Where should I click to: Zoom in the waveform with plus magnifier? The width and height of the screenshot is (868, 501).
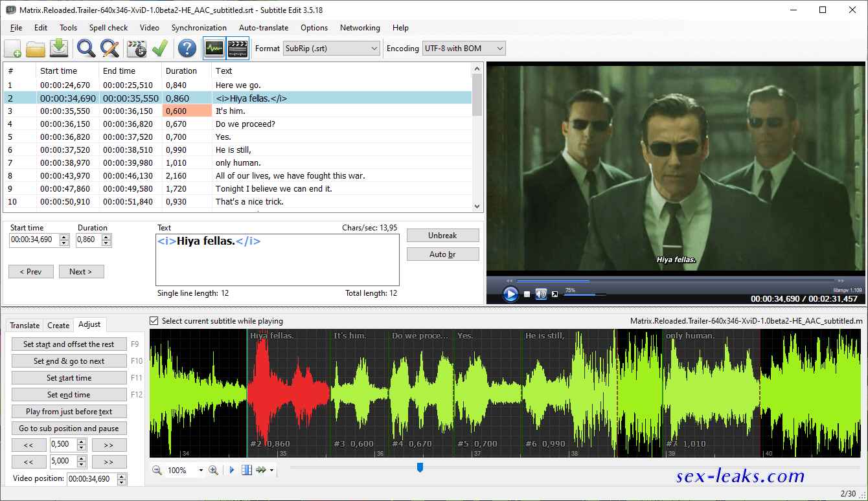(213, 471)
